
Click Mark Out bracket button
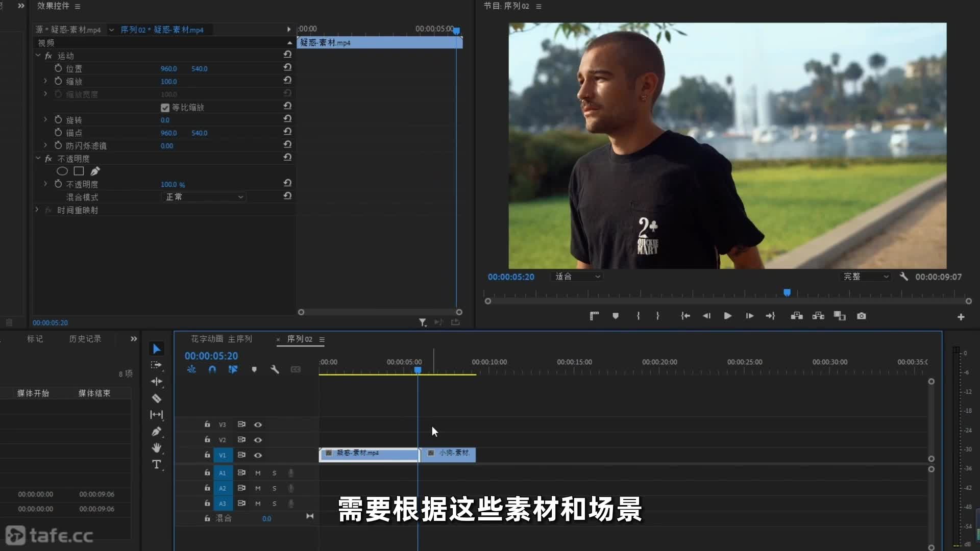pos(657,316)
